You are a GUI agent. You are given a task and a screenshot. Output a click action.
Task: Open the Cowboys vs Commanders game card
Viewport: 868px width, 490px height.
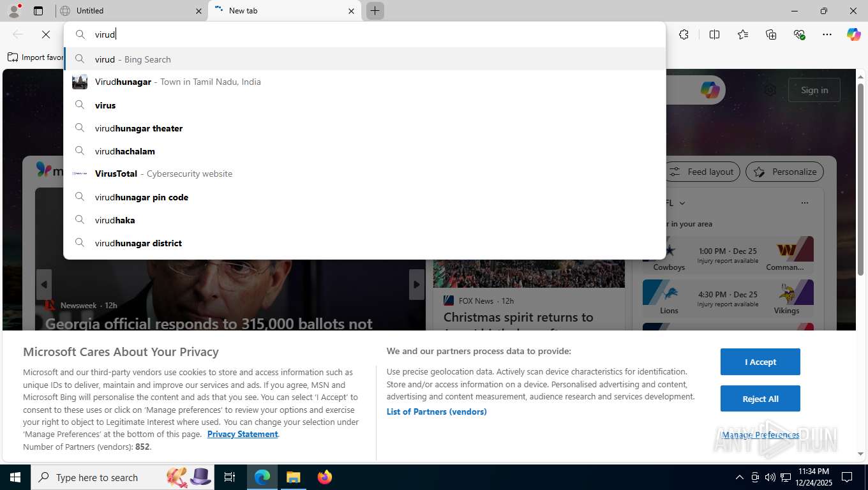(728, 255)
